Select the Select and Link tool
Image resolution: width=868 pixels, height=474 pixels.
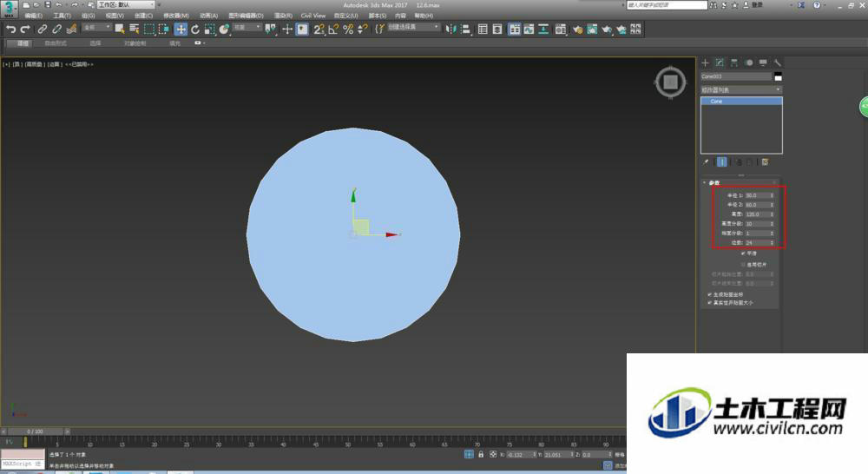[x=42, y=30]
